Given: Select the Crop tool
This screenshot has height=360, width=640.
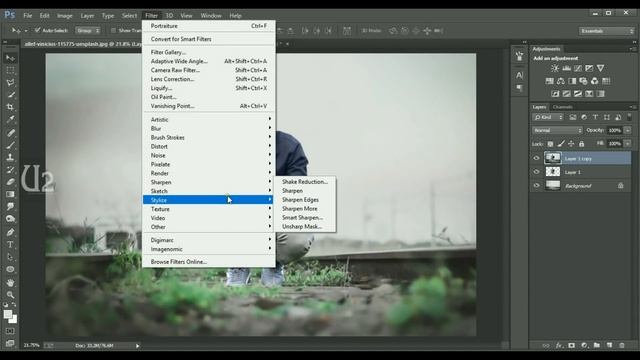Looking at the screenshot, I should coord(10,107).
